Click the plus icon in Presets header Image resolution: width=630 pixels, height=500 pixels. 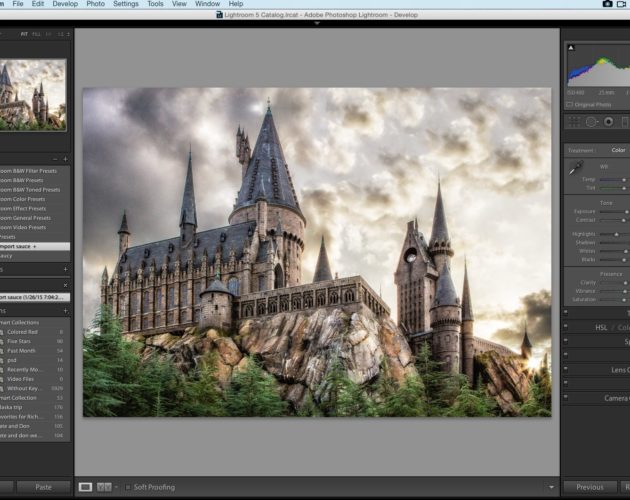coord(65,160)
